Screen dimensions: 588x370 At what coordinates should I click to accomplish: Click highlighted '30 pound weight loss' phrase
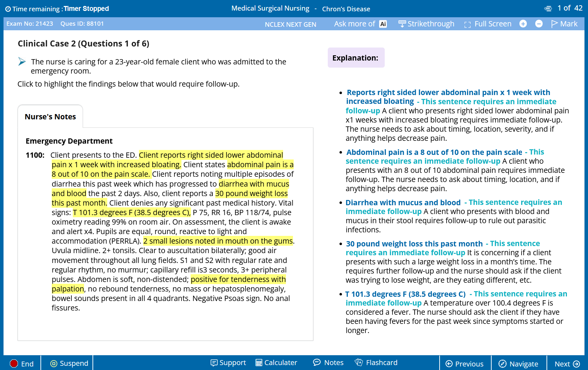pos(251,193)
